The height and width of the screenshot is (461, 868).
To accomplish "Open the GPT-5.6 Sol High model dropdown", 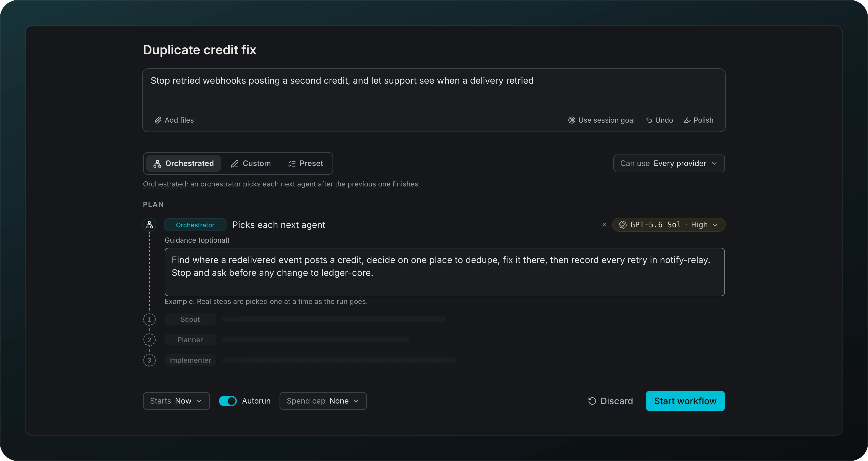I will pos(668,225).
